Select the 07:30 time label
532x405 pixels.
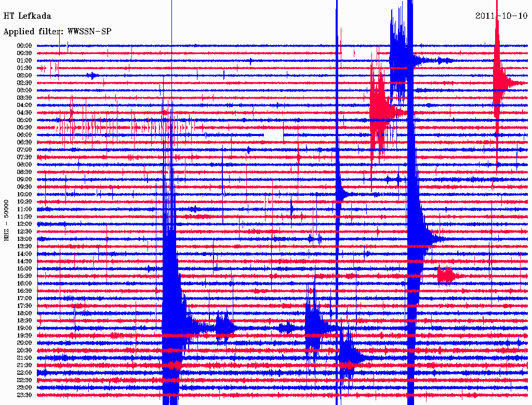click(24, 157)
